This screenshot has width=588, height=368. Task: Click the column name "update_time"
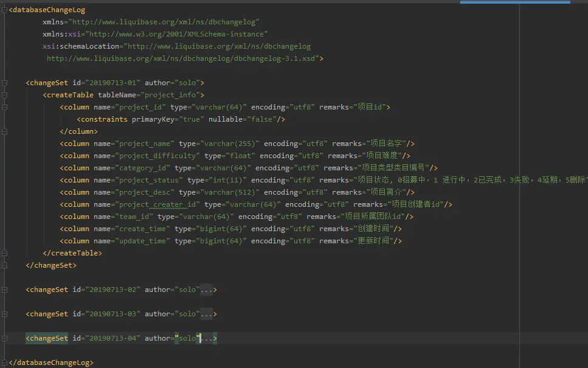point(142,241)
